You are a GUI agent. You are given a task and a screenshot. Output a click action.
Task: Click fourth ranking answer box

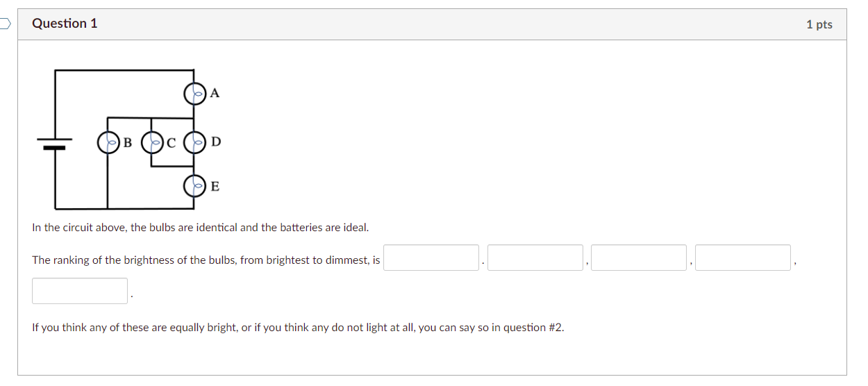coord(743,258)
